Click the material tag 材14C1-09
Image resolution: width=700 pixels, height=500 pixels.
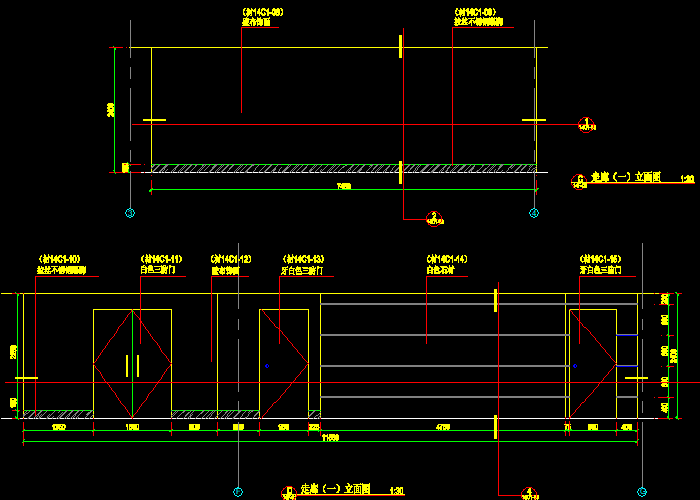click(x=476, y=12)
